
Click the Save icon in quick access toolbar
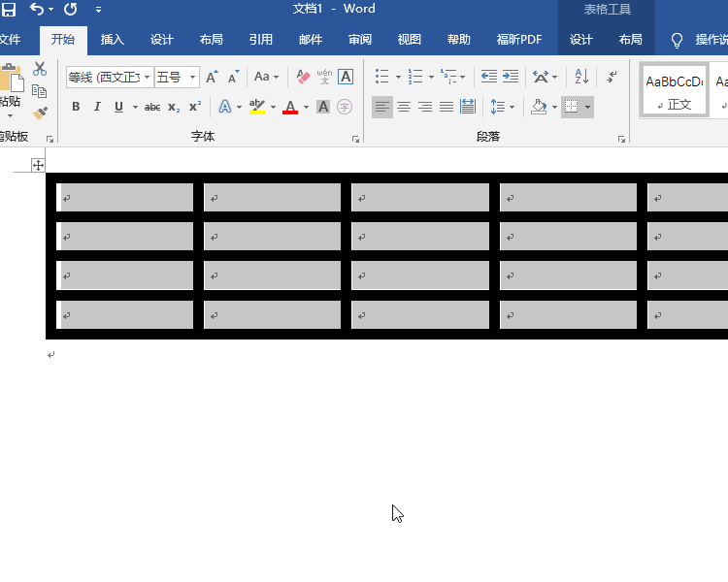[8, 10]
